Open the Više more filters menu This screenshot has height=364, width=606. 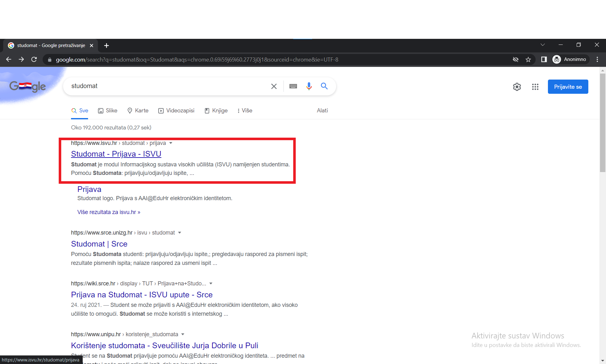coord(245,110)
